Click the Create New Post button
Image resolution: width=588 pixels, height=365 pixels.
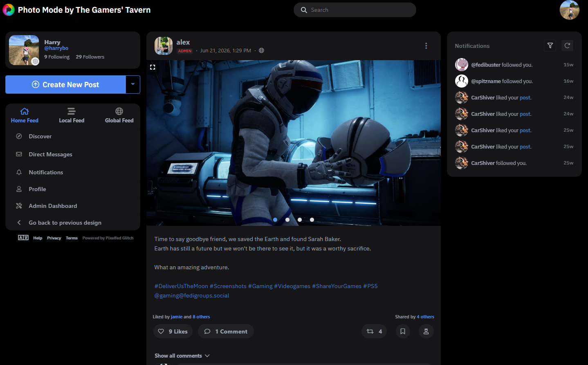pos(65,84)
